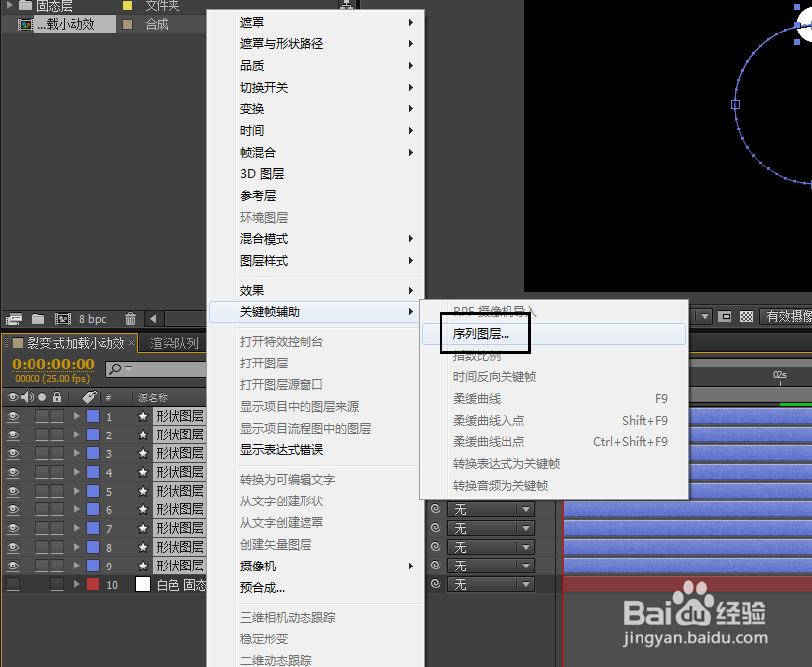Hide shape layer 3 with eye toggle

point(13,453)
